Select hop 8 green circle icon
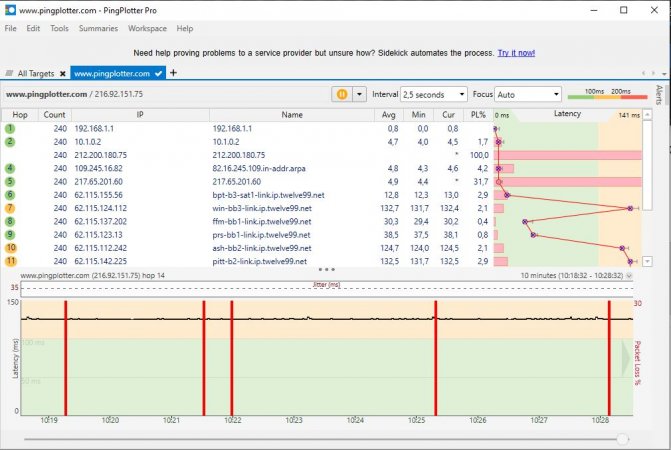Screen dimensions: 671x450 click(x=10, y=221)
